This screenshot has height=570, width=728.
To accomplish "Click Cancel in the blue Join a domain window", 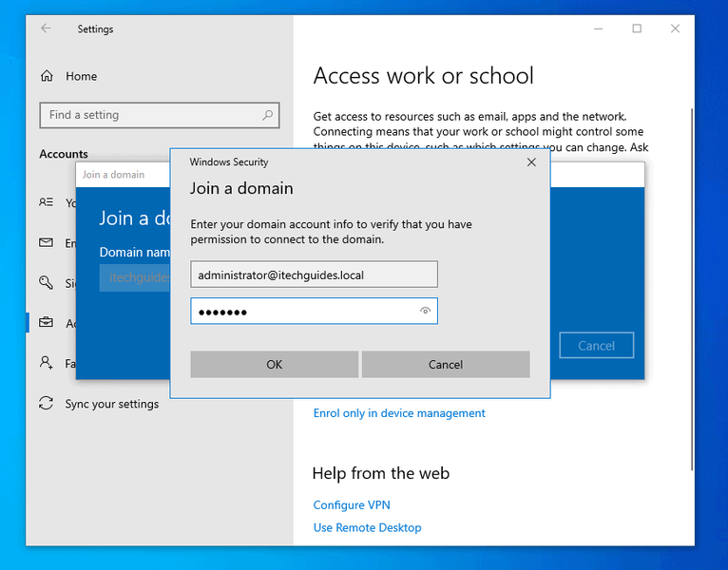I will click(597, 346).
